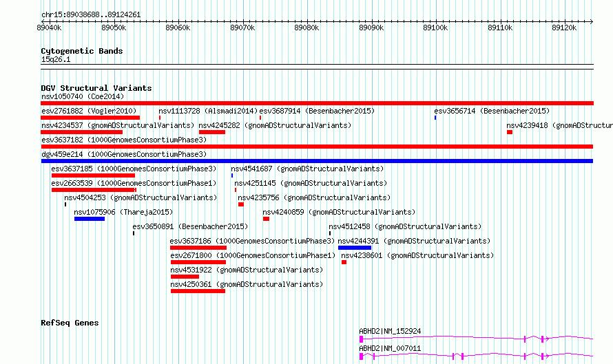The width and height of the screenshot is (613, 364).
Task: Open nsv4251145 gnomAD variant label
Action: tap(311, 183)
